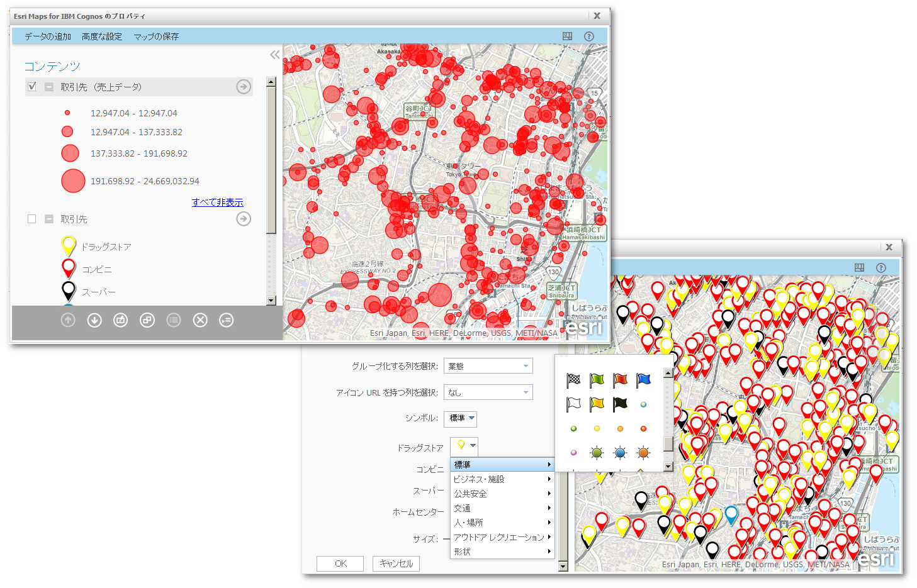Choose the small purple sphere symbol

point(573,453)
